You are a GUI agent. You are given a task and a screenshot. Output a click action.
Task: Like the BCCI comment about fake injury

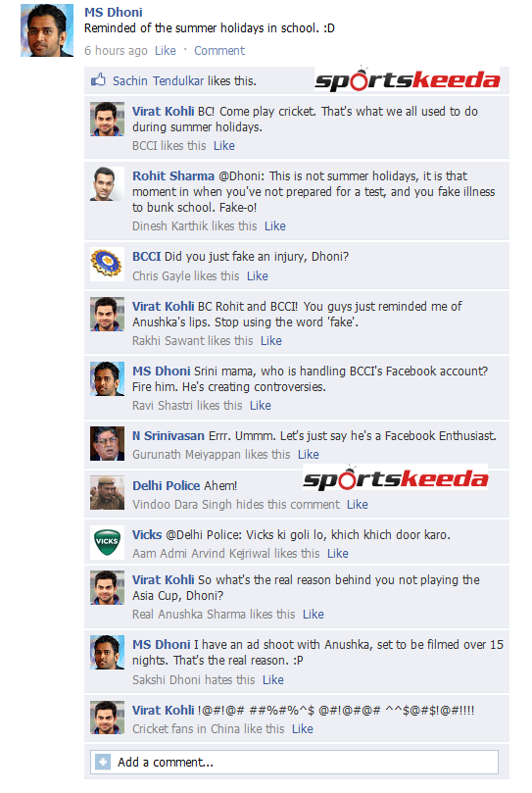click(x=258, y=276)
